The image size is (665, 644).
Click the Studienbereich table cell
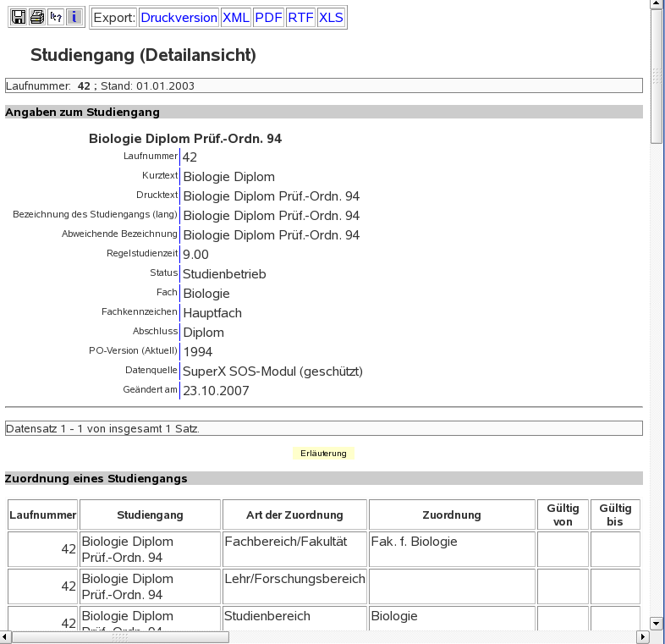point(294,618)
